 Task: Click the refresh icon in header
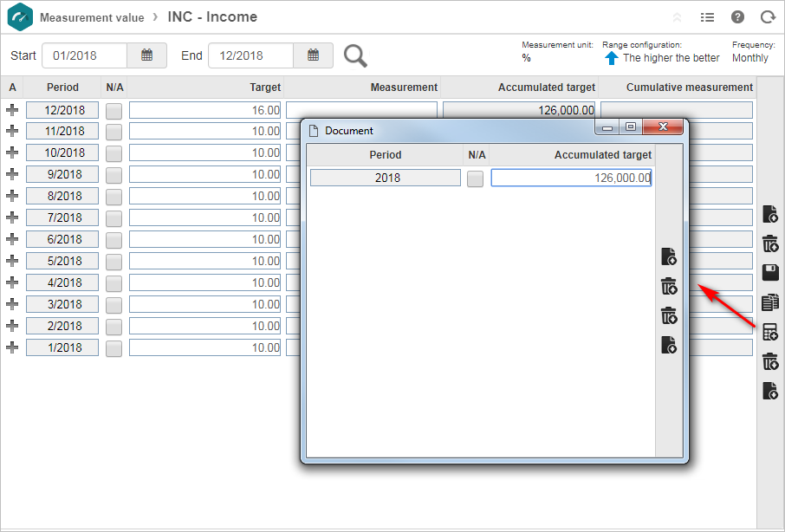tap(768, 17)
